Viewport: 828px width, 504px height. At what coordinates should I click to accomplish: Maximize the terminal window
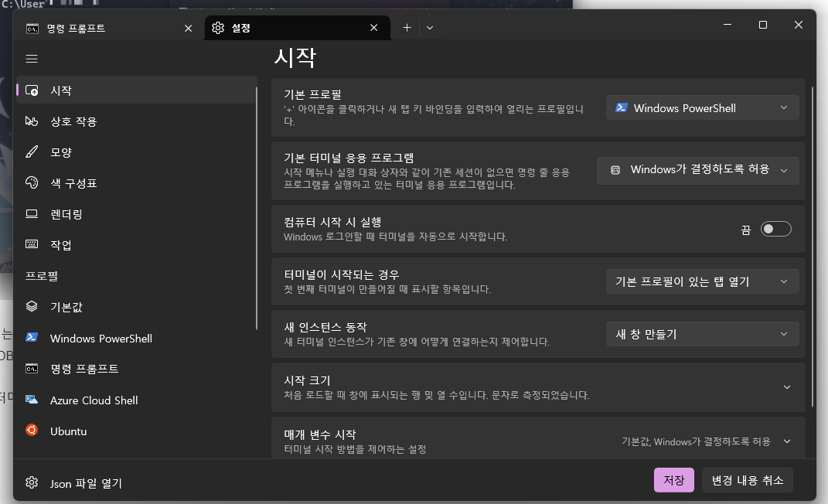point(762,25)
